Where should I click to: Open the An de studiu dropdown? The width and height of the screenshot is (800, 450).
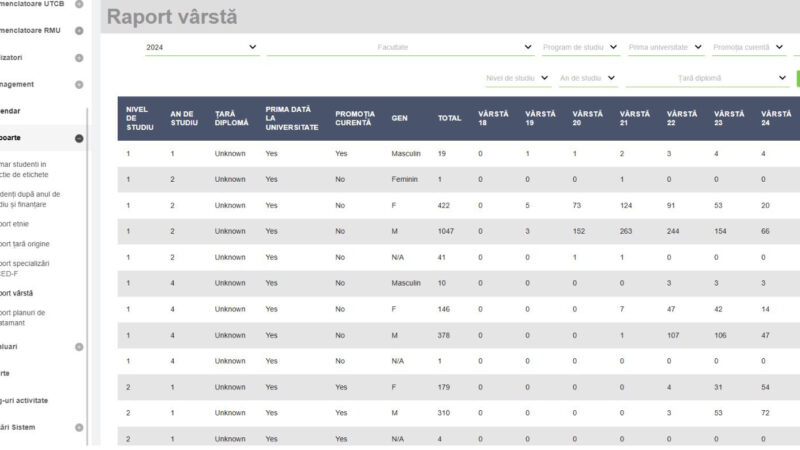(x=588, y=77)
